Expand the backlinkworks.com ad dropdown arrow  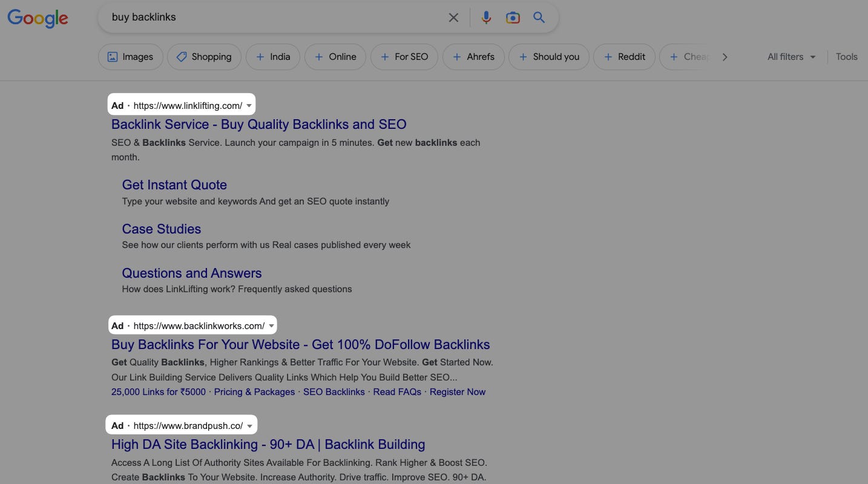click(x=271, y=326)
